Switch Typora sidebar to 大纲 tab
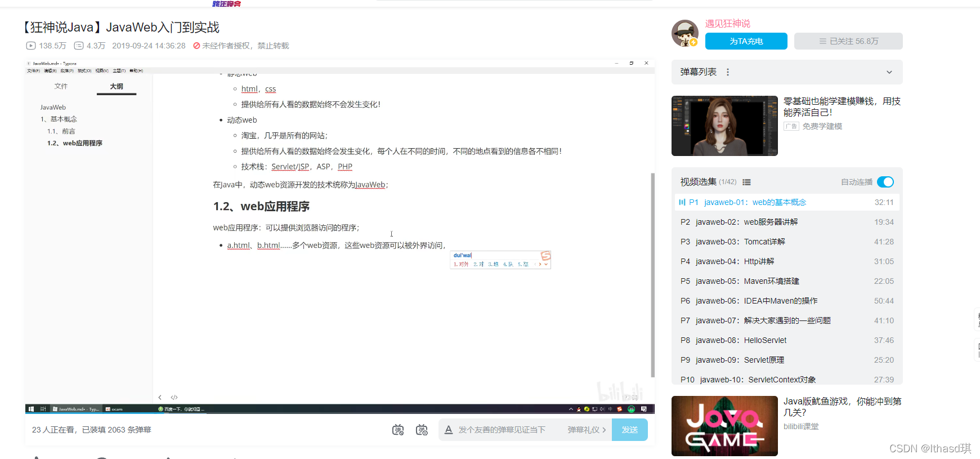Screen dimensions: 980x459 point(117,86)
